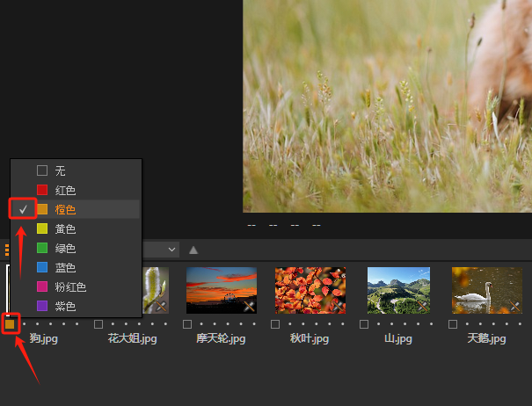Set first rating dot under 天鹅.jpg
532x406 pixels.
pyautogui.click(x=467, y=324)
